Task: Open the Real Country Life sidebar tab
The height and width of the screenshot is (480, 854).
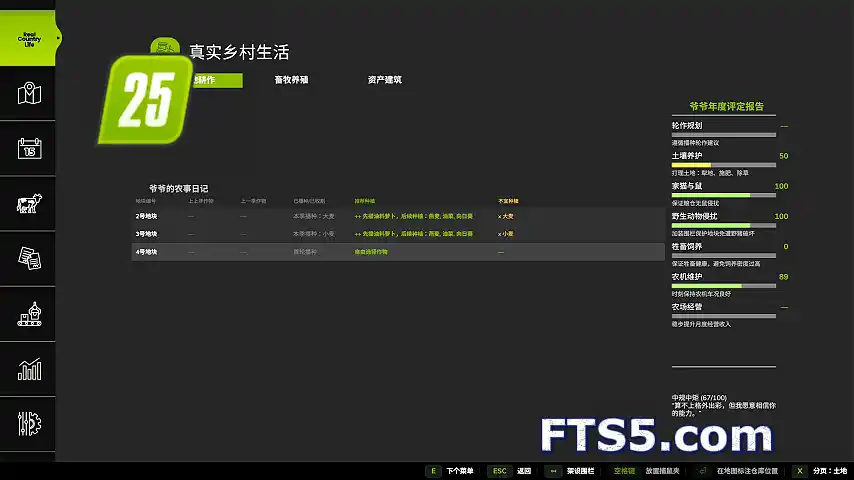Action: pyautogui.click(x=27, y=38)
